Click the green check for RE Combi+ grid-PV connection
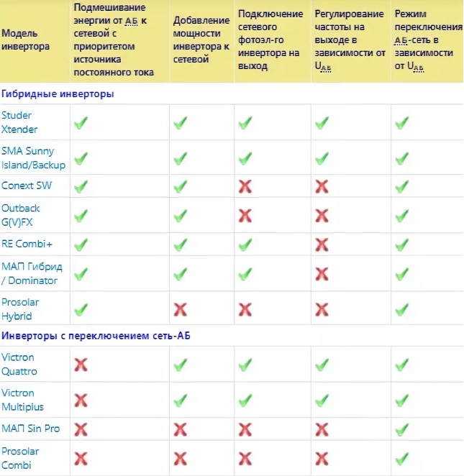 coord(245,244)
